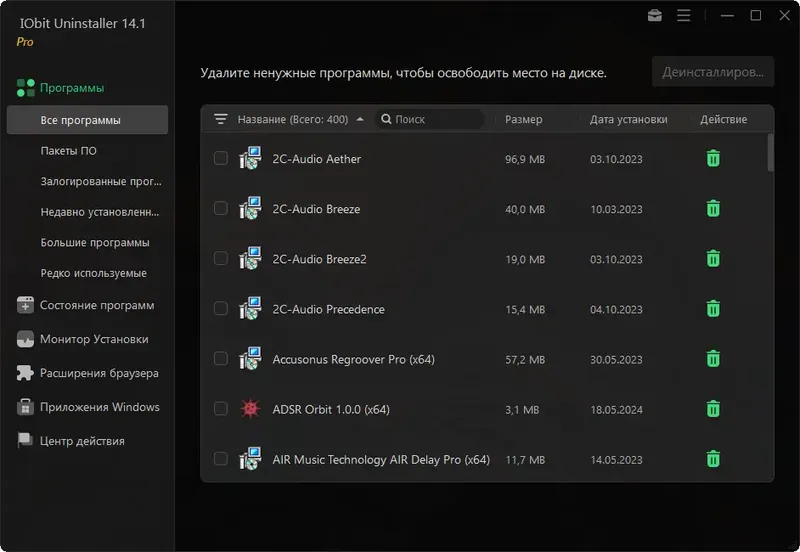Click trash icon for 2C-Audio Breeze2
The width and height of the screenshot is (800, 552).
[713, 259]
